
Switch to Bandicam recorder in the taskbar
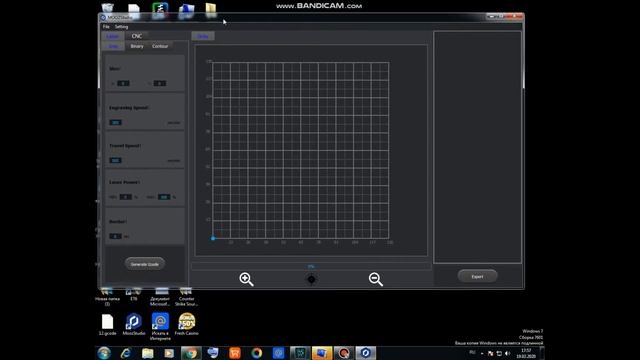(344, 353)
